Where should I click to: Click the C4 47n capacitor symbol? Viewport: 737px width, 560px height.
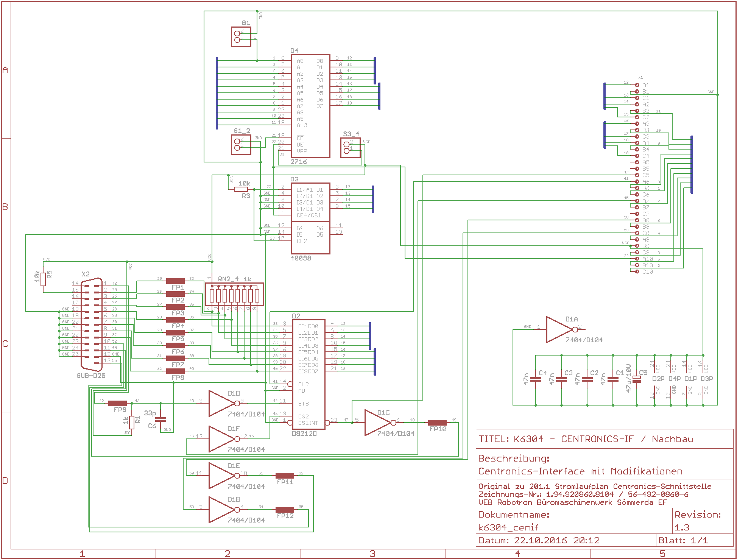pyautogui.click(x=536, y=379)
